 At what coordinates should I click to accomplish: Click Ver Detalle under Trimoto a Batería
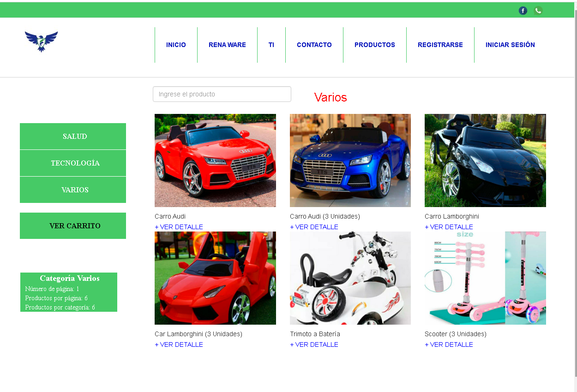coord(314,344)
